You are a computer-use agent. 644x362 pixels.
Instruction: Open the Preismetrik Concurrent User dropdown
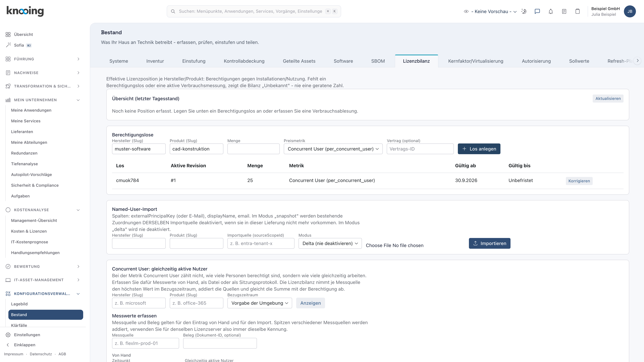pyautogui.click(x=333, y=149)
